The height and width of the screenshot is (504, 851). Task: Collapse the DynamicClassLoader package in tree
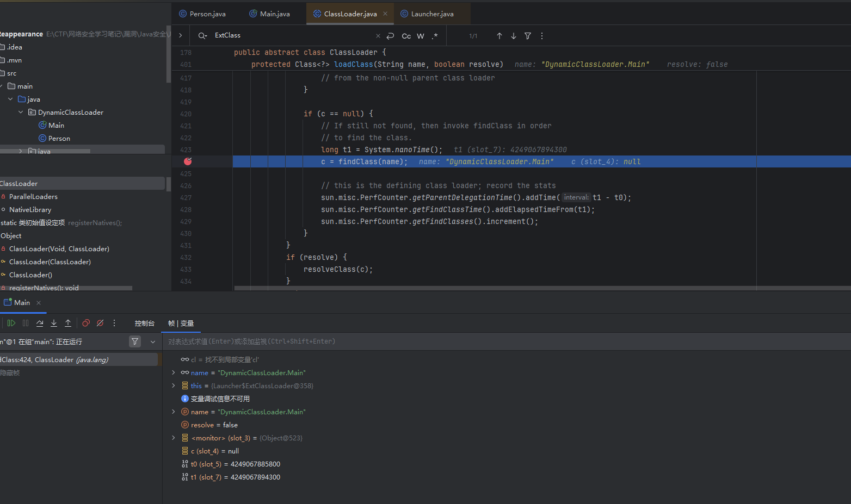(x=21, y=112)
